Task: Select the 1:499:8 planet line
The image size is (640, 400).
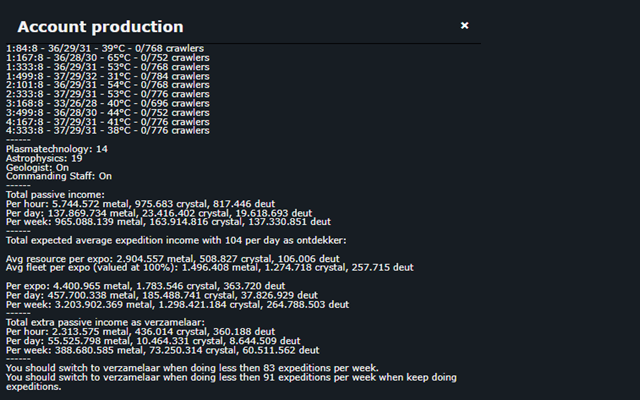Action: click(108, 76)
